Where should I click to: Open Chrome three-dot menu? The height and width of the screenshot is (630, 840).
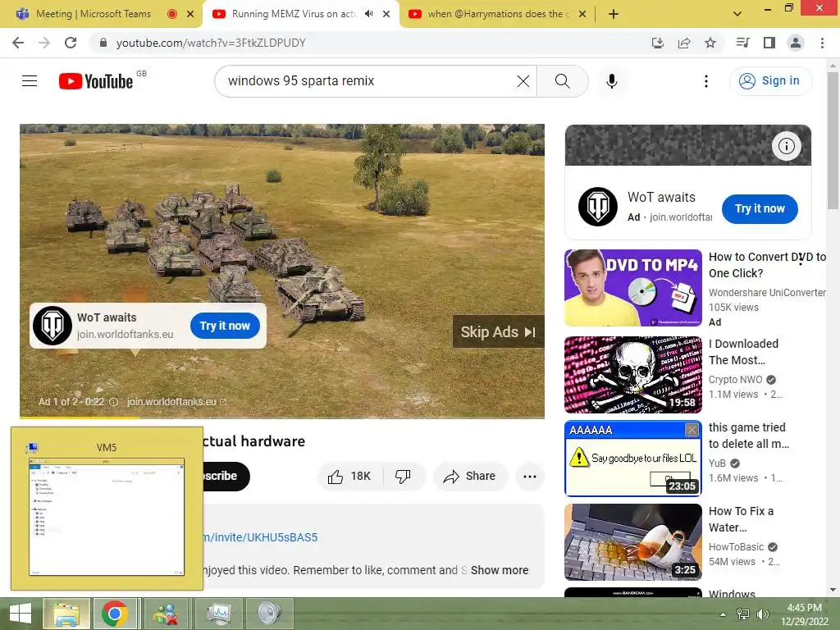point(822,43)
